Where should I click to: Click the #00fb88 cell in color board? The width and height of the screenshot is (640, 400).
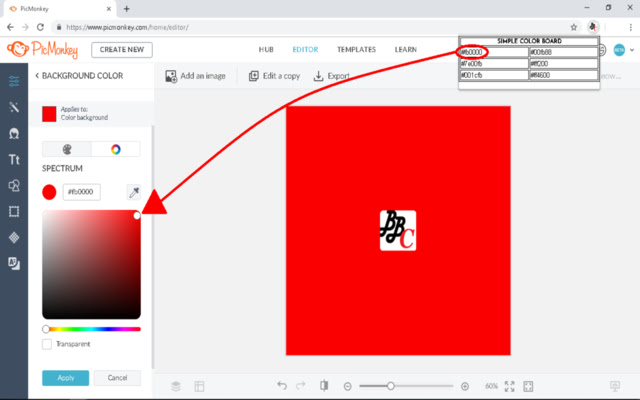(563, 52)
